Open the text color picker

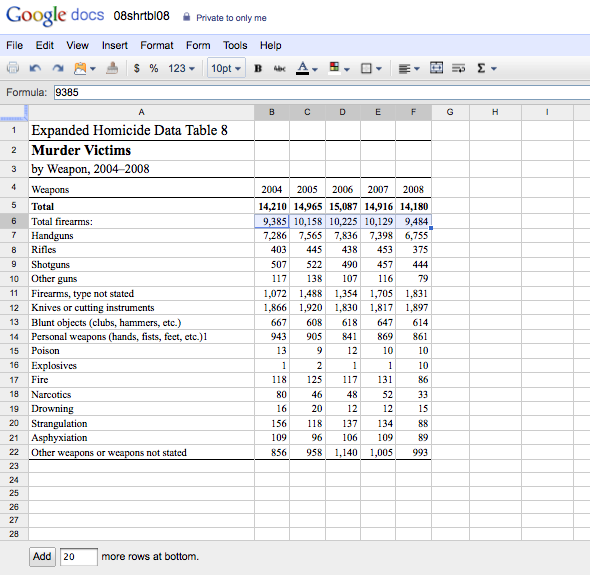pos(307,68)
